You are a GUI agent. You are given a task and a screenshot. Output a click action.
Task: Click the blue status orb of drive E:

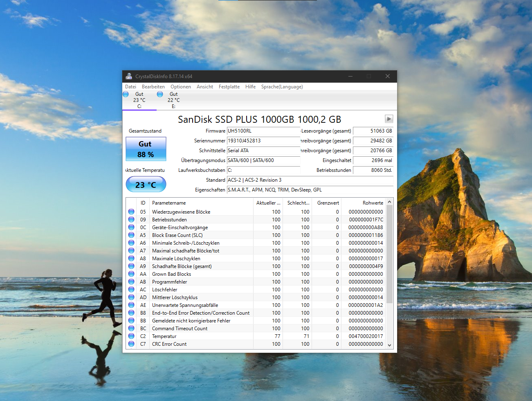pos(160,94)
